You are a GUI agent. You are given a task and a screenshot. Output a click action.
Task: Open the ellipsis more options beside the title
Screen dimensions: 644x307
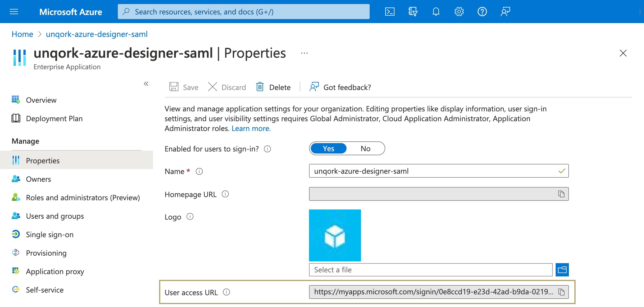pos(304,53)
